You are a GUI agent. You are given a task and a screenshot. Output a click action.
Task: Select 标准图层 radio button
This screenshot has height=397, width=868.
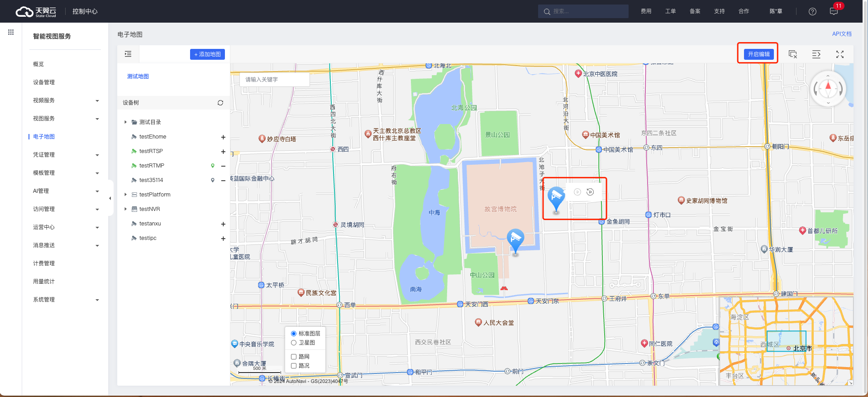pyautogui.click(x=294, y=334)
